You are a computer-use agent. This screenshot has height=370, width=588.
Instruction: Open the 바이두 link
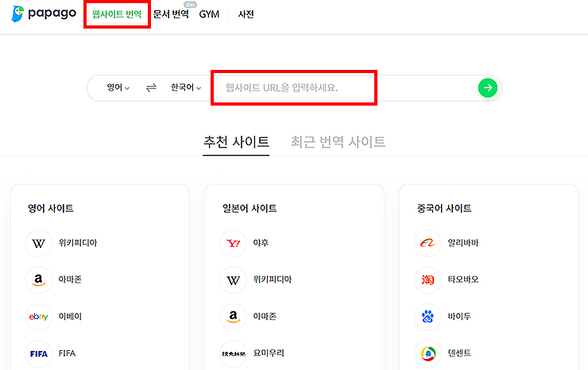point(459,316)
